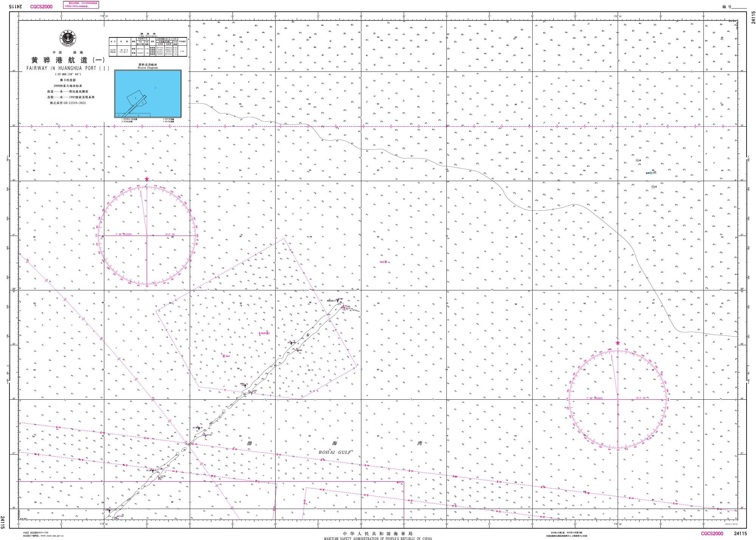Click the No6 anchorage symbol inside the dashed area

click(259, 333)
